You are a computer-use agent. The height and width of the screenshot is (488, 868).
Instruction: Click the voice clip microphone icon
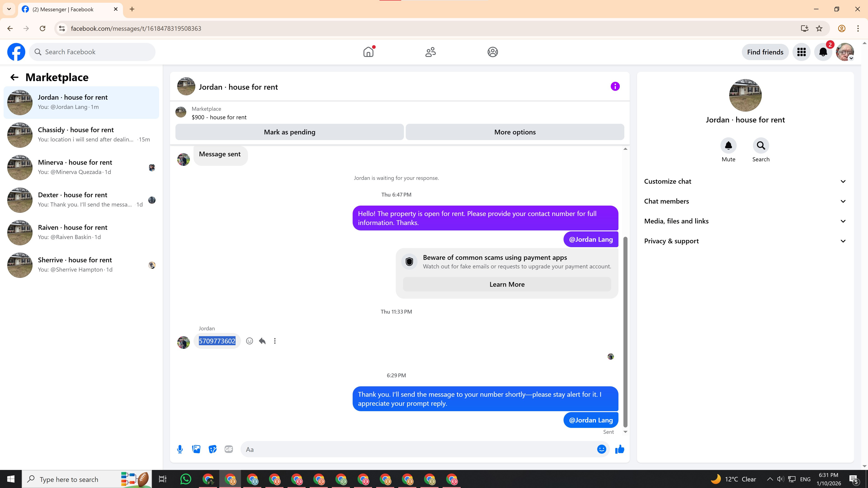coord(180,449)
